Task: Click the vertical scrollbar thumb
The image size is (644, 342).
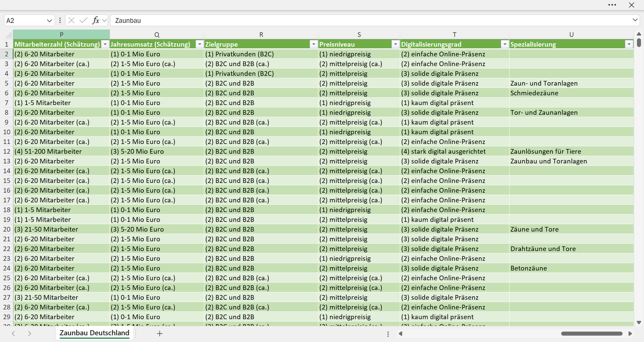Action: pyautogui.click(x=639, y=43)
